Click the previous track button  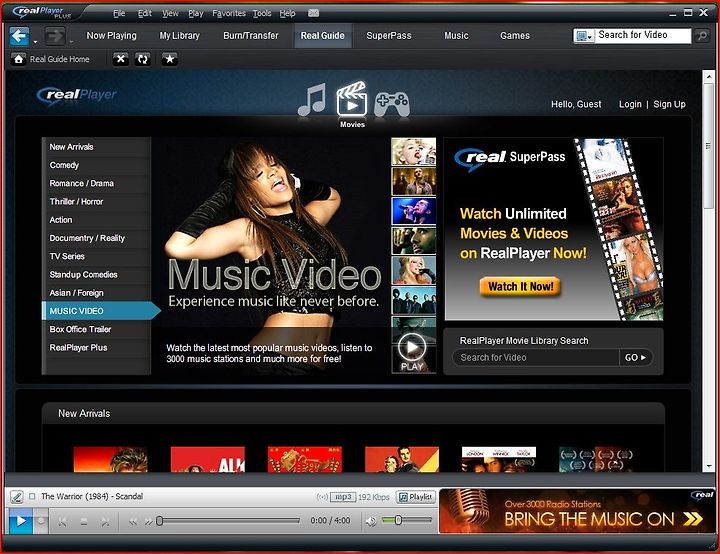click(63, 521)
